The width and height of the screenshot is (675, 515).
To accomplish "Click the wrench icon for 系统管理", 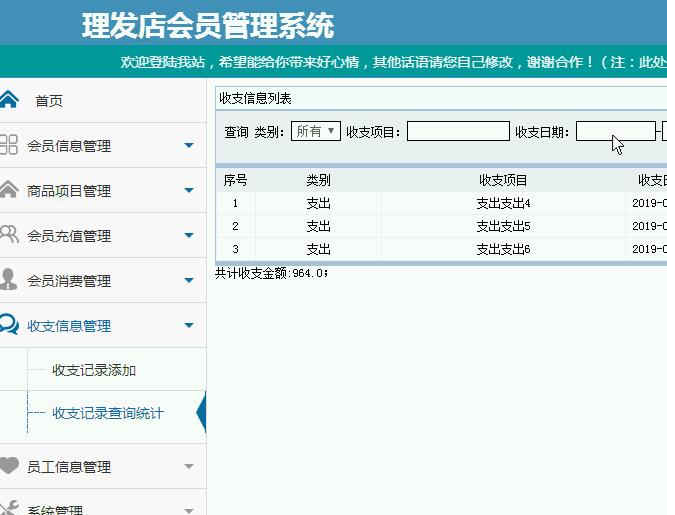I will pyautogui.click(x=9, y=508).
